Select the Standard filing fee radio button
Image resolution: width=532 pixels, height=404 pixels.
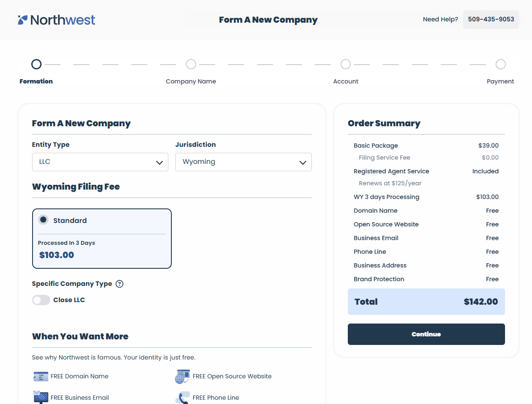[43, 220]
